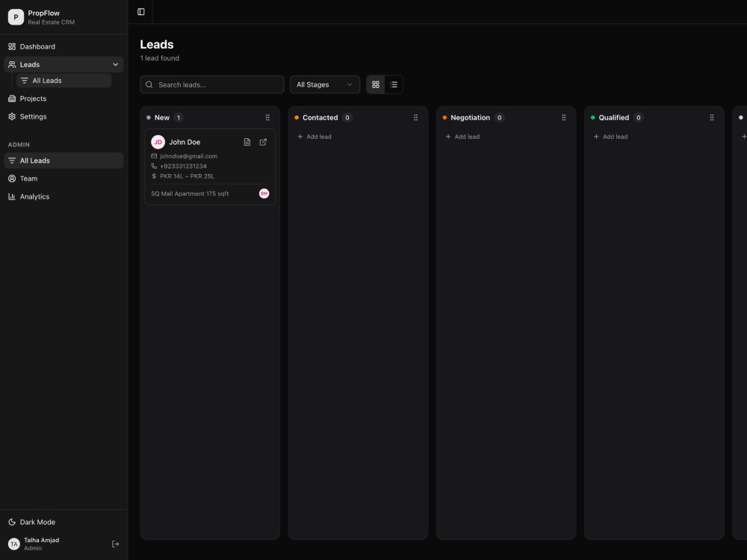Click the Dark Mode moon icon
The width and height of the screenshot is (747, 560).
[x=12, y=522]
